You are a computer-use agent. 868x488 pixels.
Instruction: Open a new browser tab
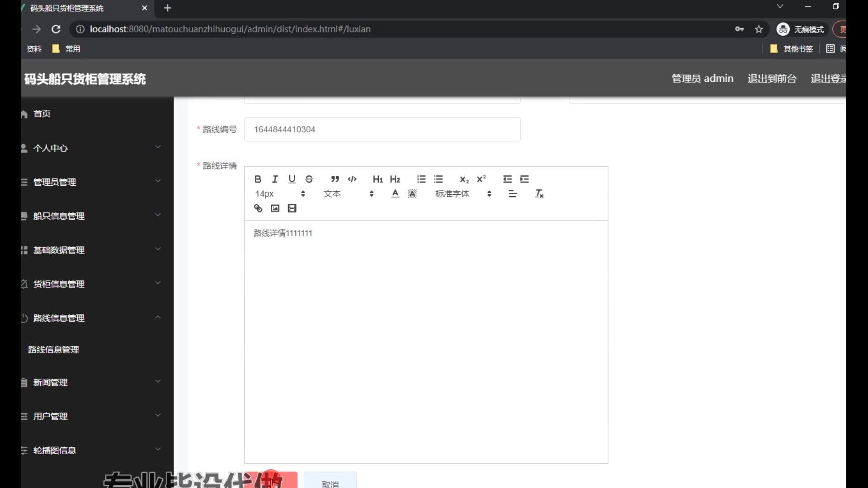168,8
